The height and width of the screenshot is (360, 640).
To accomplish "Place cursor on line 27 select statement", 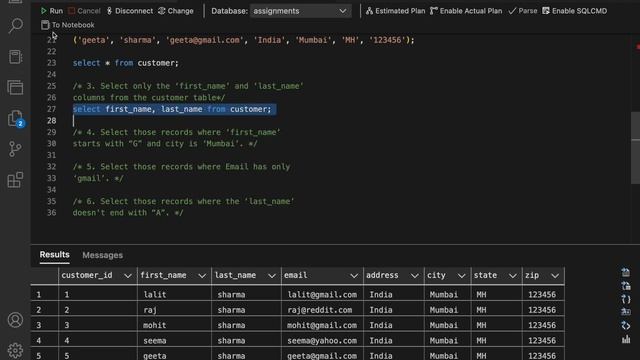I will click(x=172, y=109).
